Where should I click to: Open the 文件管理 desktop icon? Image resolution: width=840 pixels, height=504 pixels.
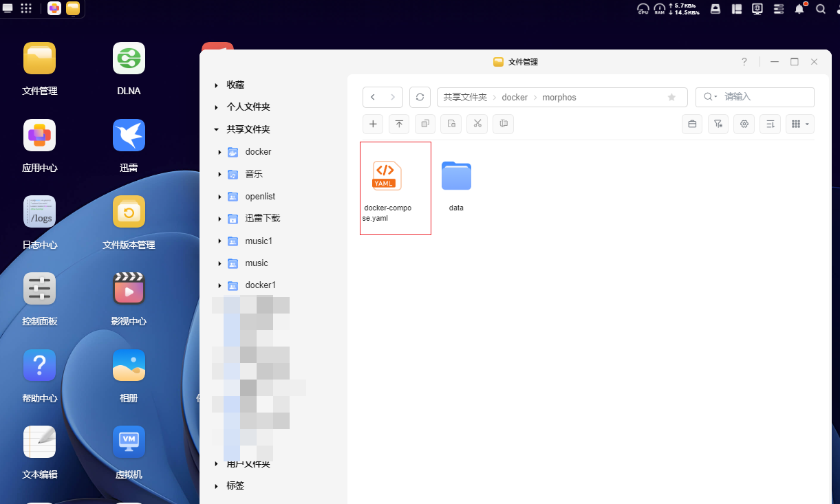[x=39, y=58]
